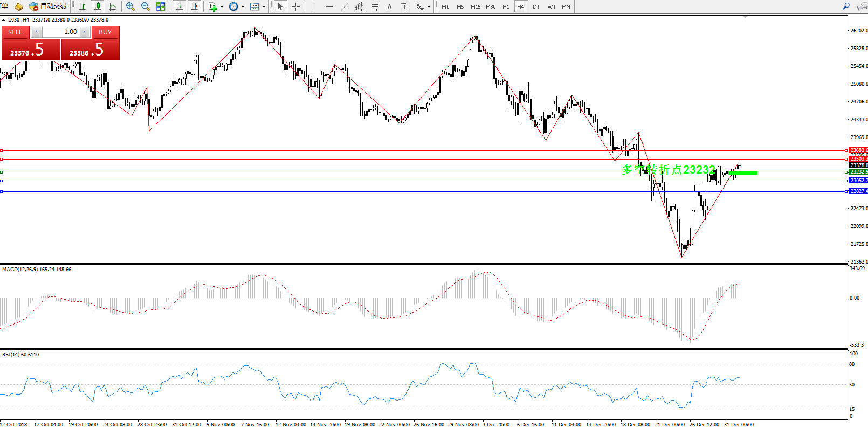Expand the indicators list dropdown arrow
This screenshot has width=868, height=428.
pyautogui.click(x=222, y=7)
